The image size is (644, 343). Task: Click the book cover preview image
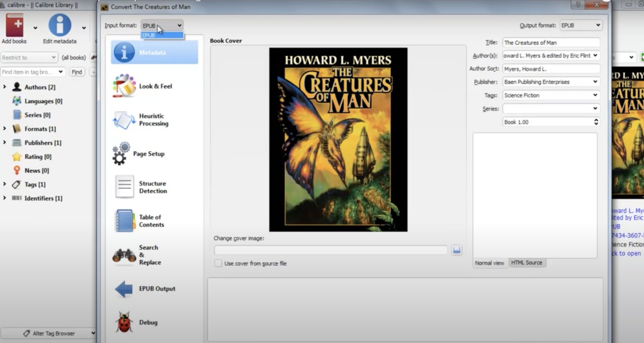338,140
